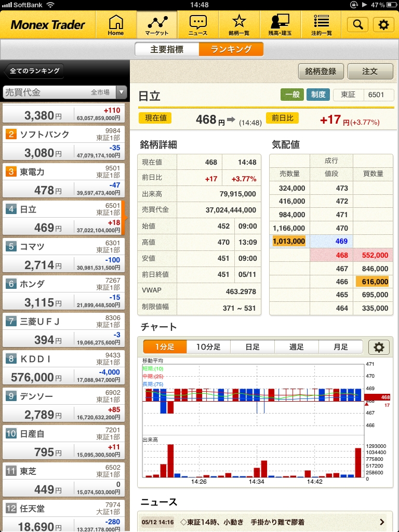Tap the 1,013,000 sell quantity cell
This screenshot has height=532, width=399.
[x=289, y=241]
